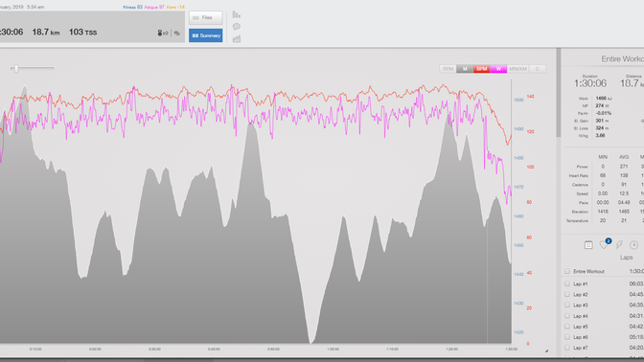Click the NP 274 W value

(x=602, y=106)
